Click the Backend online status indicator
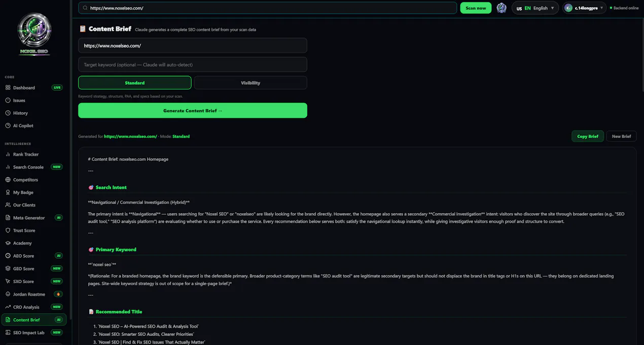 (624, 8)
